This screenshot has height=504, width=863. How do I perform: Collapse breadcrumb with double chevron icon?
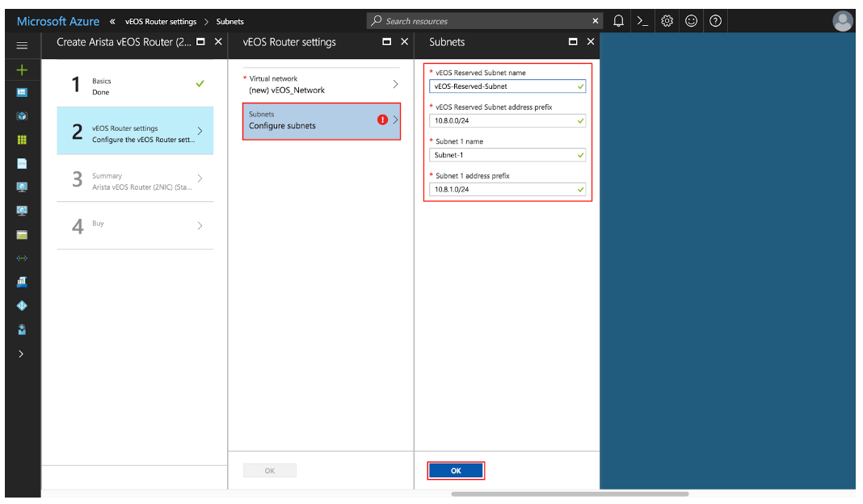point(112,22)
